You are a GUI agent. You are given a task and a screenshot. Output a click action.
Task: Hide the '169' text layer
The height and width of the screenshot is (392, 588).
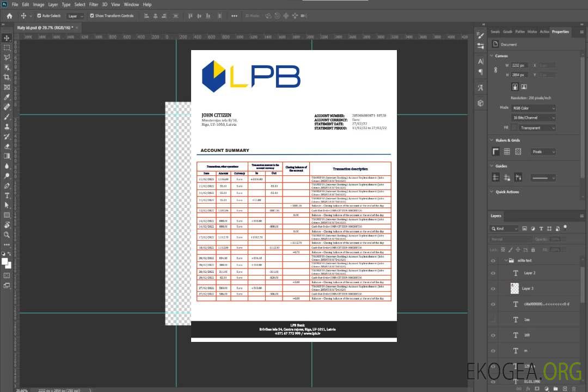[x=493, y=335]
